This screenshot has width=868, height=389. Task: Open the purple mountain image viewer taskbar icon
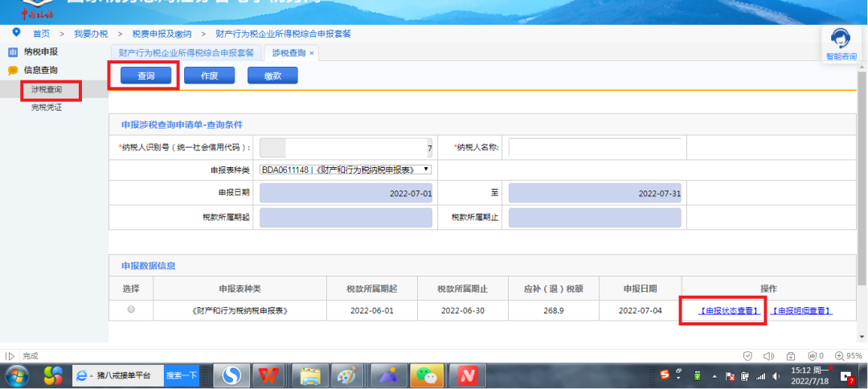tap(389, 376)
